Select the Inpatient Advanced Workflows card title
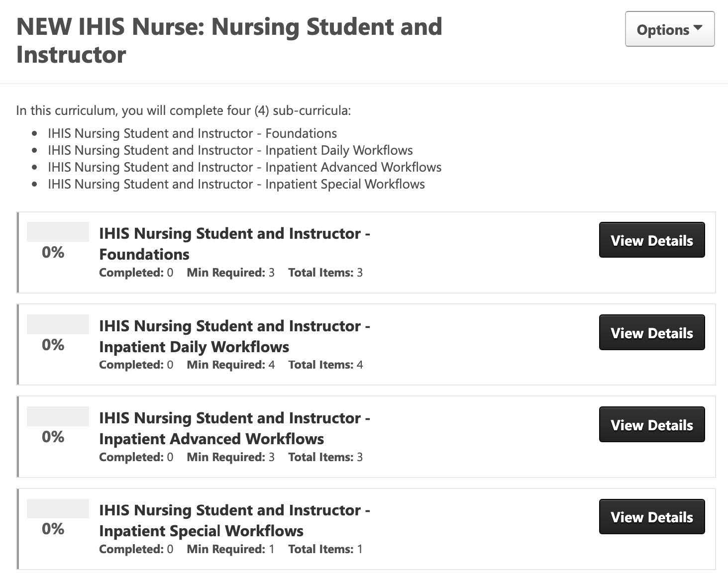728x581 pixels. coord(234,428)
